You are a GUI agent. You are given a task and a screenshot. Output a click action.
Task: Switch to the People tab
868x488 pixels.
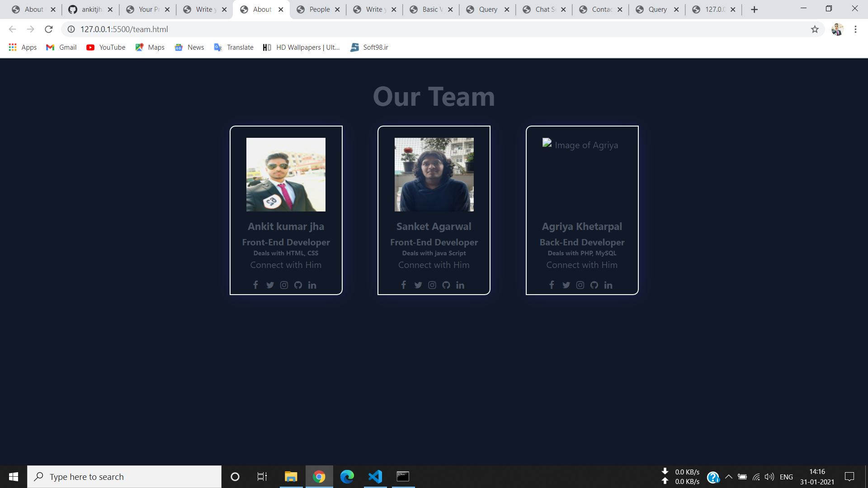click(319, 9)
